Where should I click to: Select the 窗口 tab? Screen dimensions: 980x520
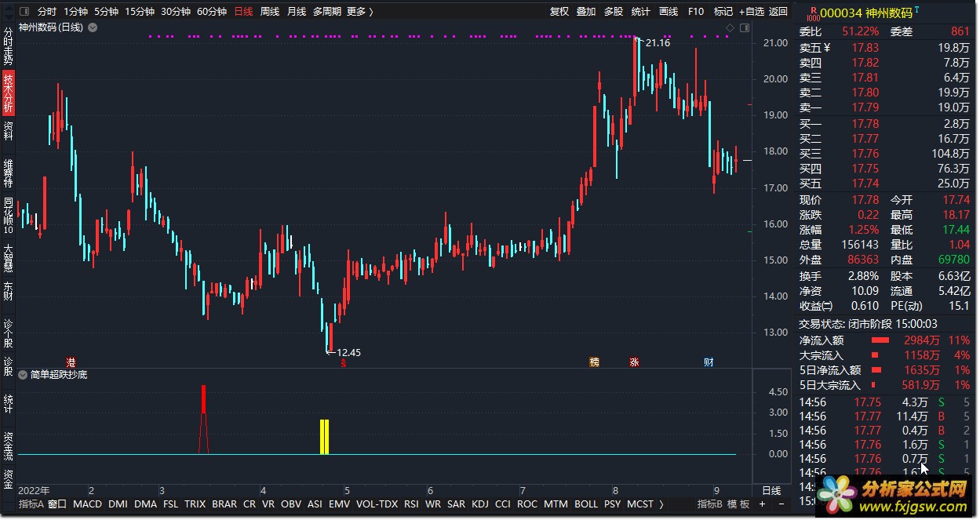tap(57, 504)
